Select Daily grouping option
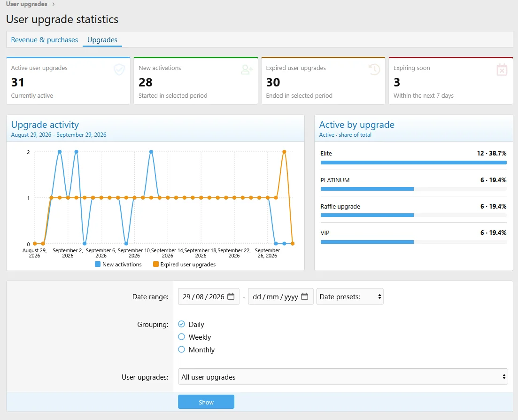The width and height of the screenshot is (518, 420). click(181, 324)
